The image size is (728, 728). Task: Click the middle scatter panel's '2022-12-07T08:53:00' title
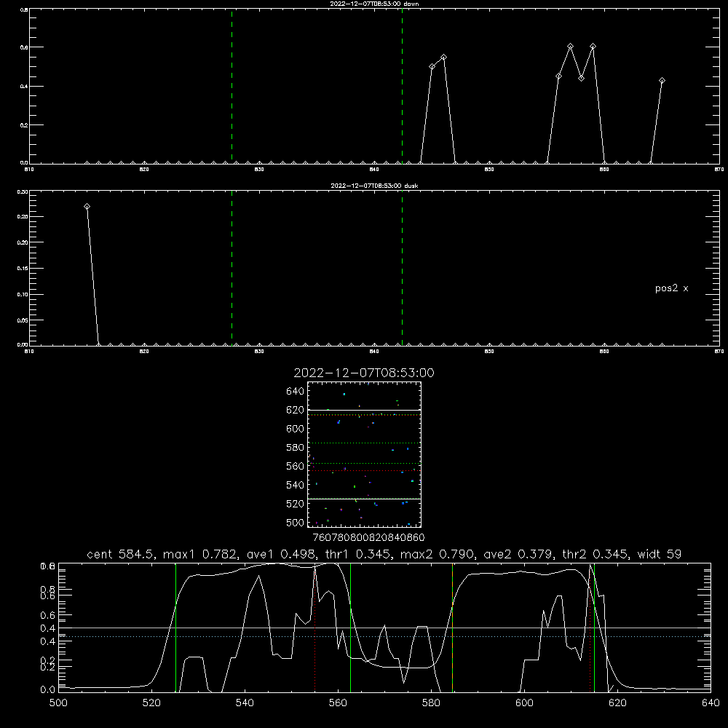click(x=364, y=373)
